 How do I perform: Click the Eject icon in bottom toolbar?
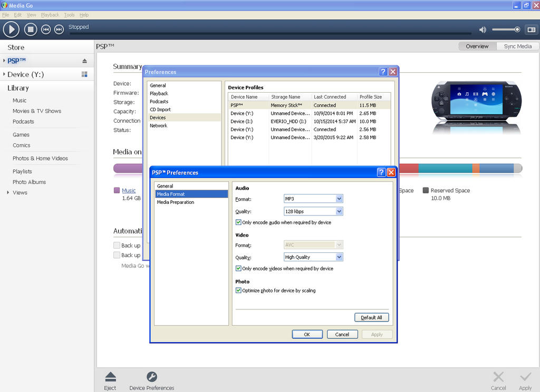coord(111,377)
